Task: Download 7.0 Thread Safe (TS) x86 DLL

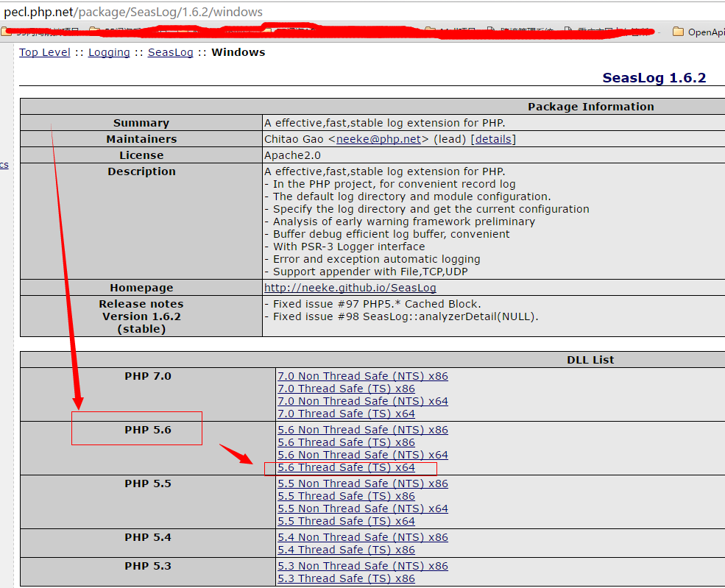Action: (347, 389)
